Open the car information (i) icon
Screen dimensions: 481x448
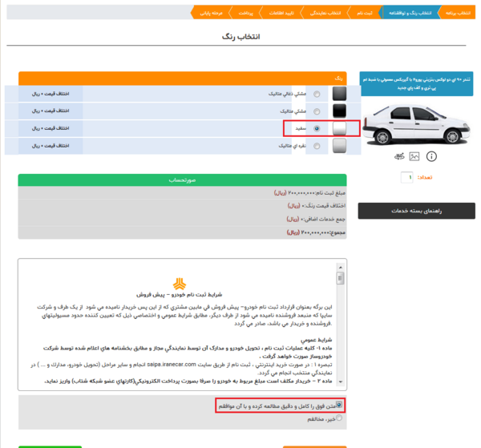tap(431, 156)
